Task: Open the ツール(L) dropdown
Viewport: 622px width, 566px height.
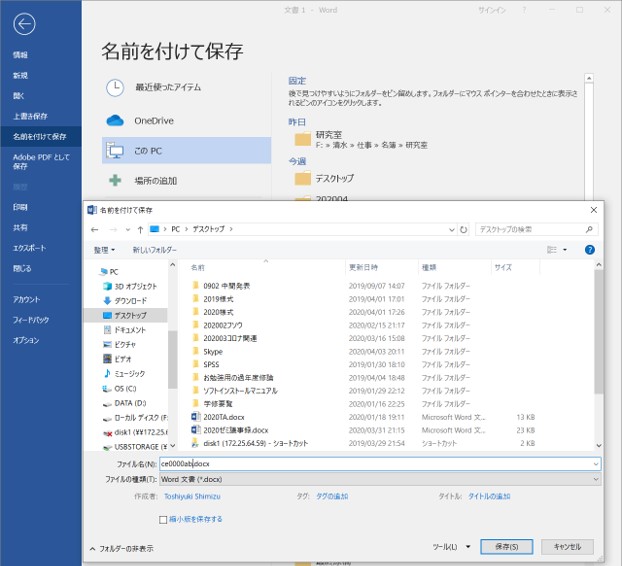Action: click(x=451, y=547)
